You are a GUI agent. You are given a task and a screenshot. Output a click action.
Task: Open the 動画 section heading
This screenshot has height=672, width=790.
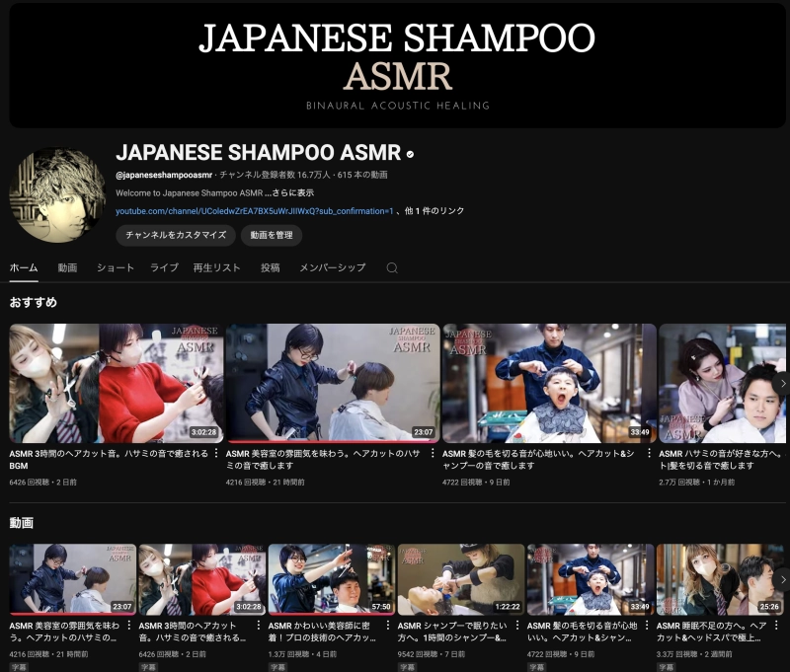(x=21, y=523)
